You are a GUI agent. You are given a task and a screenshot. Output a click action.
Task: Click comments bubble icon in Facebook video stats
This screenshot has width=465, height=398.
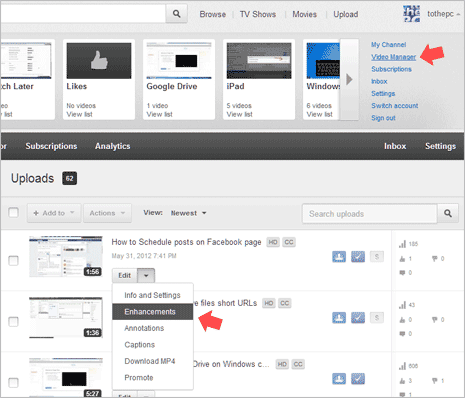(x=402, y=273)
